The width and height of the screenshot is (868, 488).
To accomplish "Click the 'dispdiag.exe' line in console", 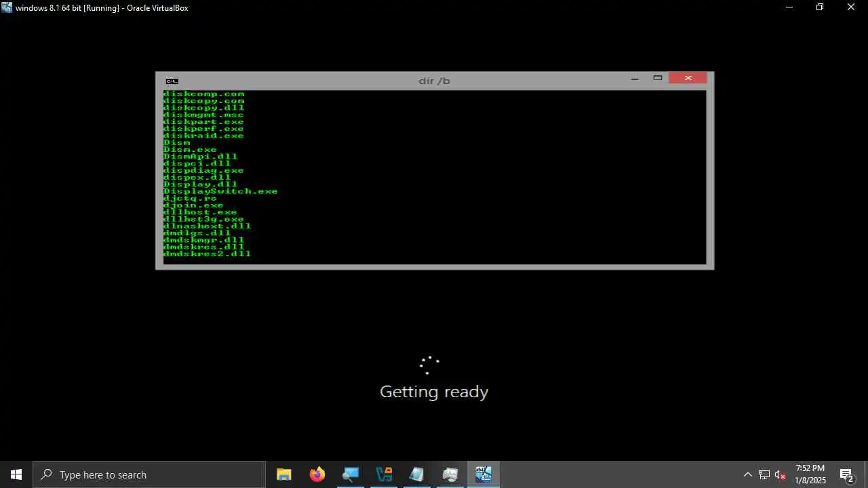I will point(203,171).
